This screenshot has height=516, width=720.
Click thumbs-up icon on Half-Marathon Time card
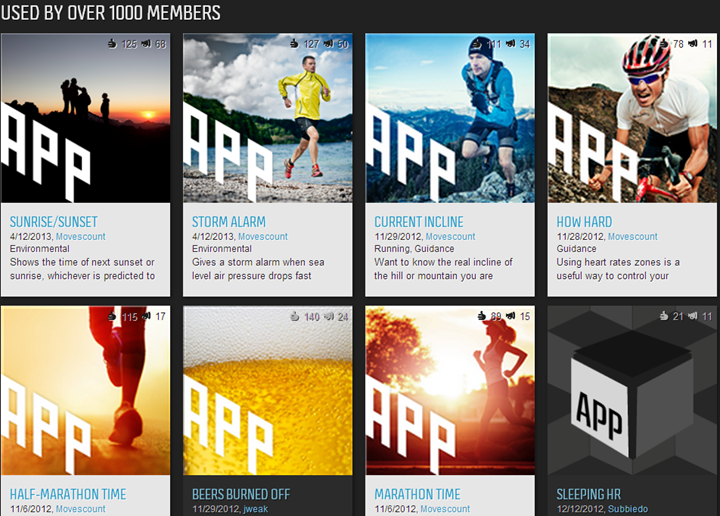click(x=112, y=316)
